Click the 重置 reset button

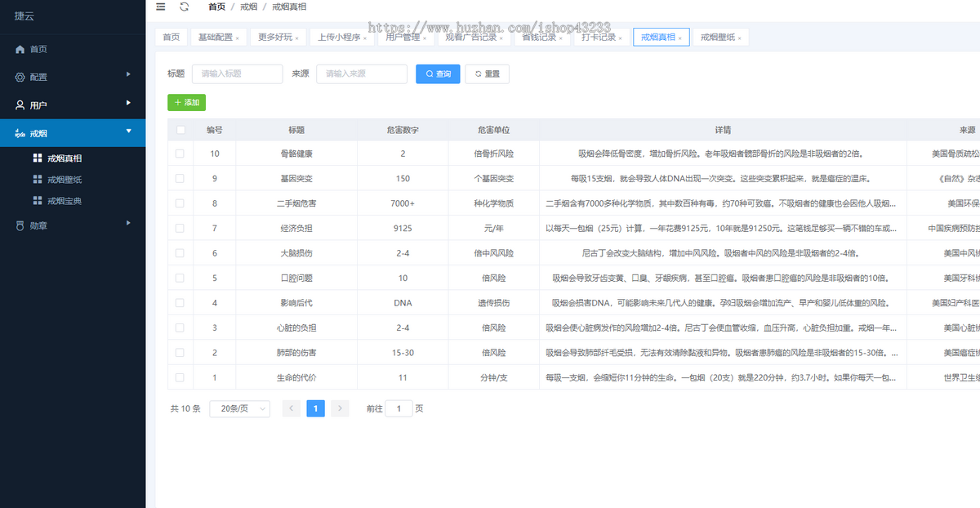(488, 74)
